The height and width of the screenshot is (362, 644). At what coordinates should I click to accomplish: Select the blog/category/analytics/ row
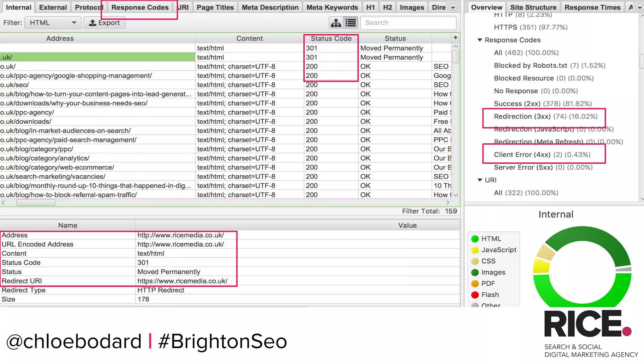coord(97,158)
